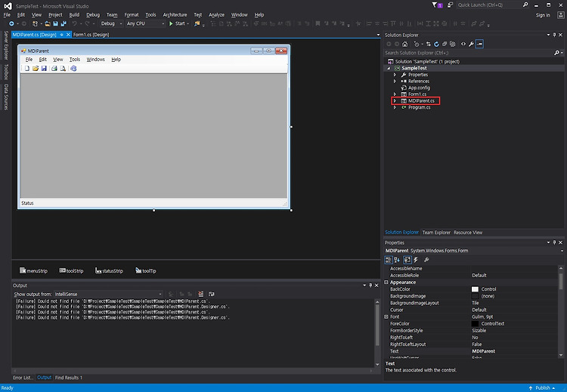The image size is (567, 392).
Task: Toggle Categorized view in Properties panel
Action: [389, 260]
